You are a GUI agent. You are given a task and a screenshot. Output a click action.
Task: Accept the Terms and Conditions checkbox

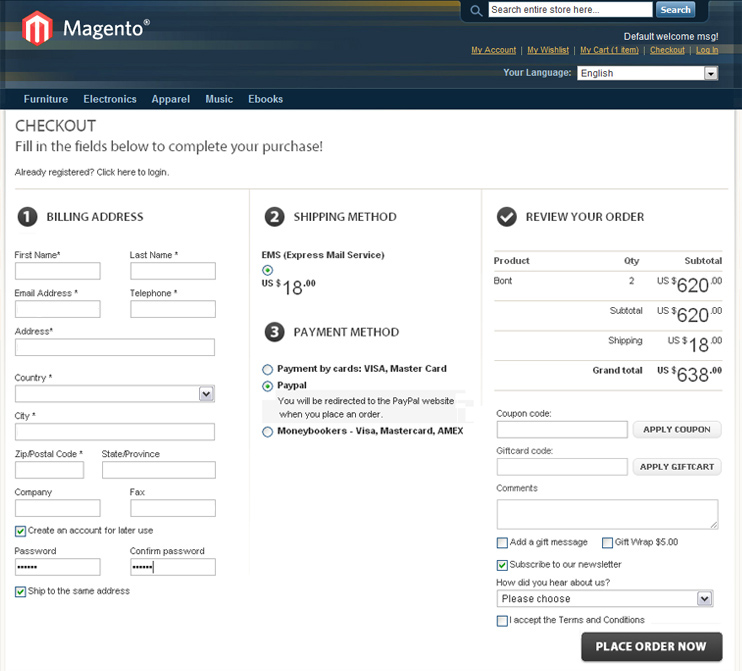pos(502,621)
